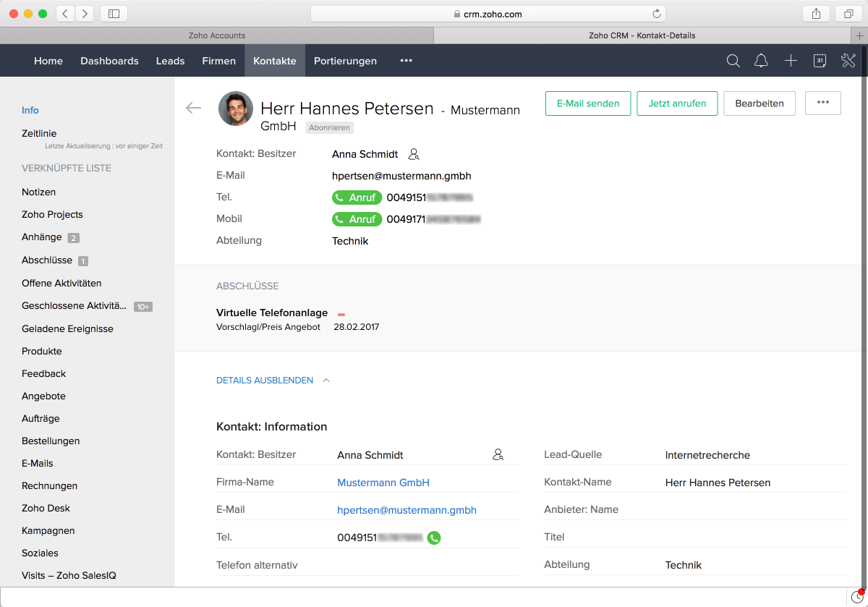Open Soziales related list

[x=40, y=553]
